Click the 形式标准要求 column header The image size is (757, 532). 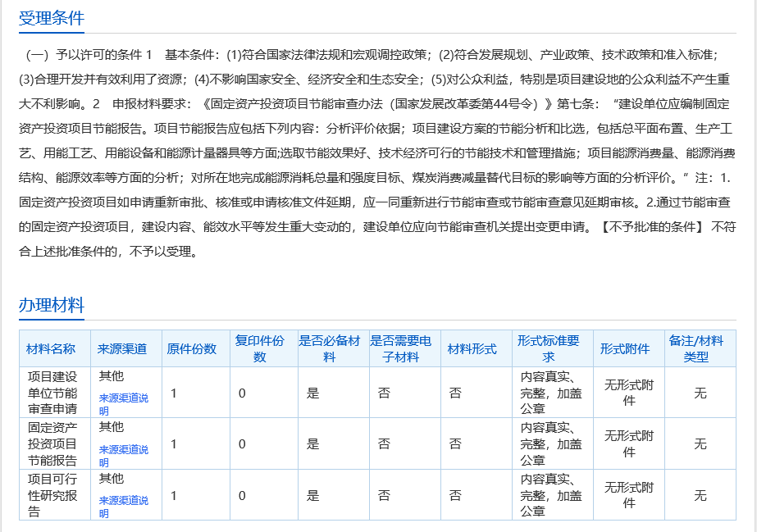click(549, 348)
